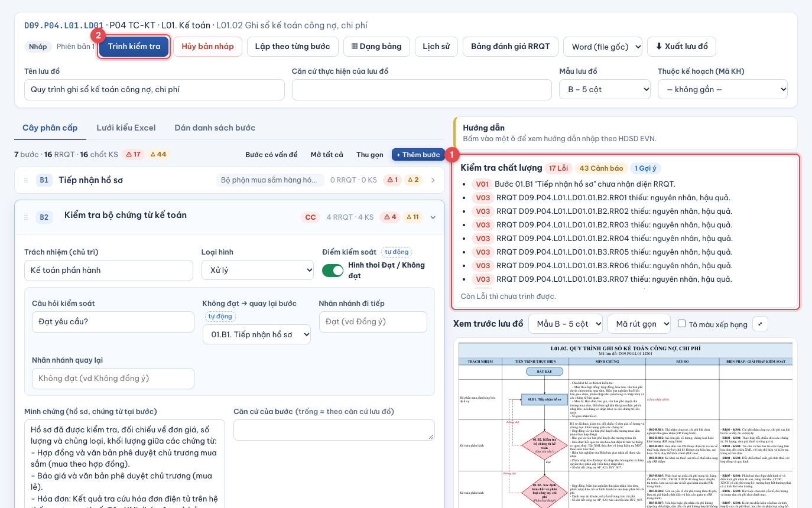Open the Mẫu lưu đồ dropdown
This screenshot has width=812, height=508.
click(x=605, y=90)
